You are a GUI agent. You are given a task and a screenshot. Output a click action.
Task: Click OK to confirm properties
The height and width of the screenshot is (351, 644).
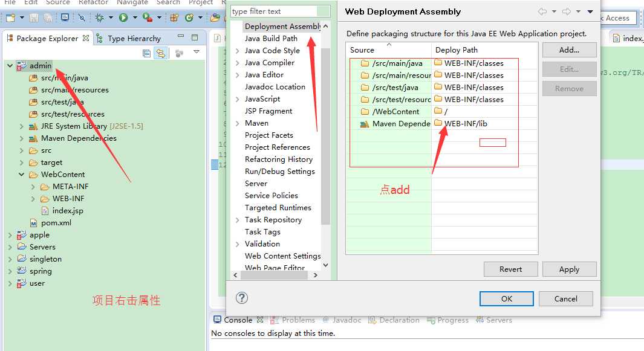point(506,299)
